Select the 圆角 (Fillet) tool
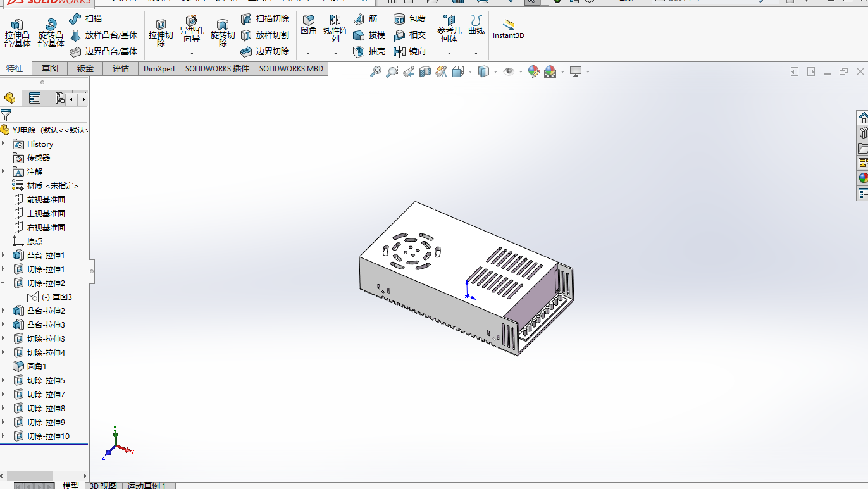This screenshot has width=868, height=489. pos(308,25)
